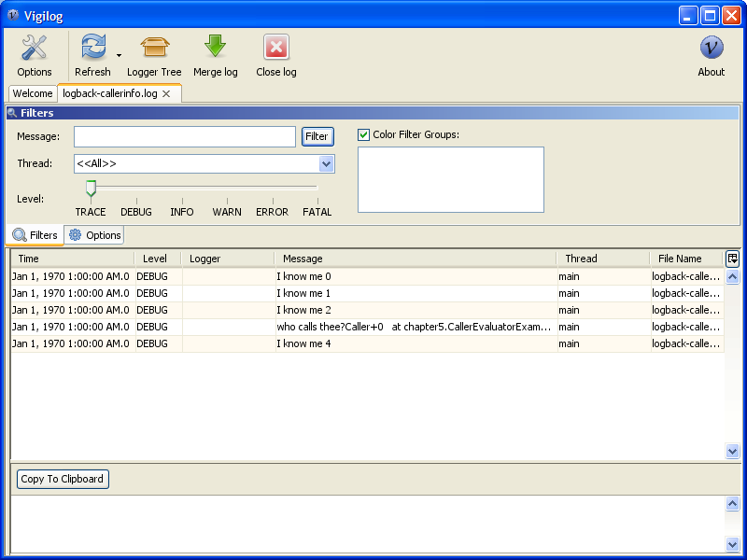This screenshot has height=560, width=747.
Task: Click the column chooser icon above scrollbar
Action: [732, 259]
